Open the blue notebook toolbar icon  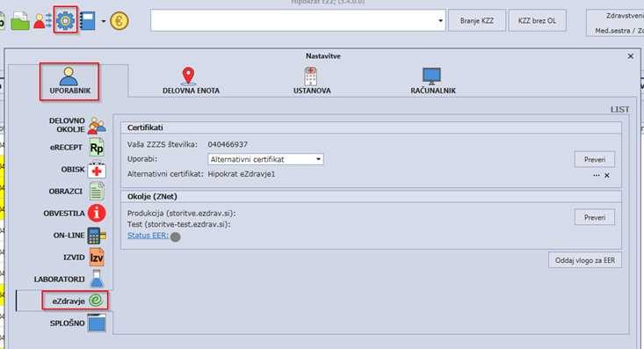[88, 21]
